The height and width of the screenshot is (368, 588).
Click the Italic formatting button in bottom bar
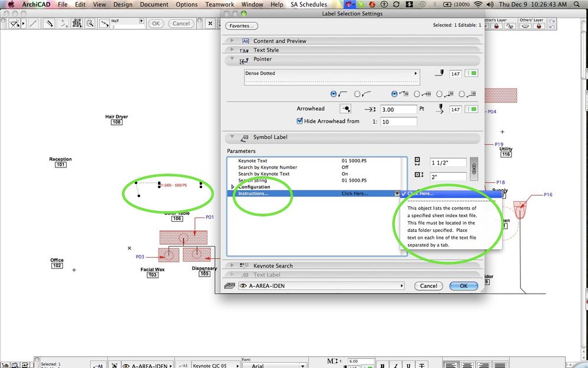pos(395,365)
